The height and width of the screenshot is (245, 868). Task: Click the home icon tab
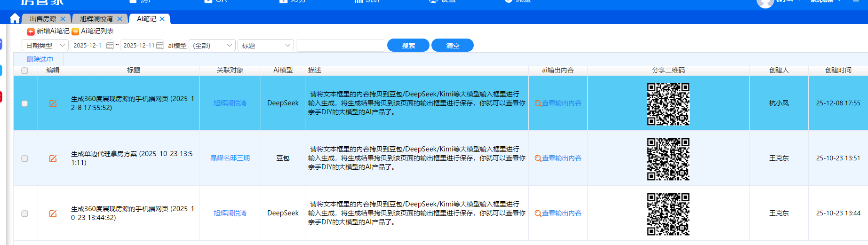15,18
